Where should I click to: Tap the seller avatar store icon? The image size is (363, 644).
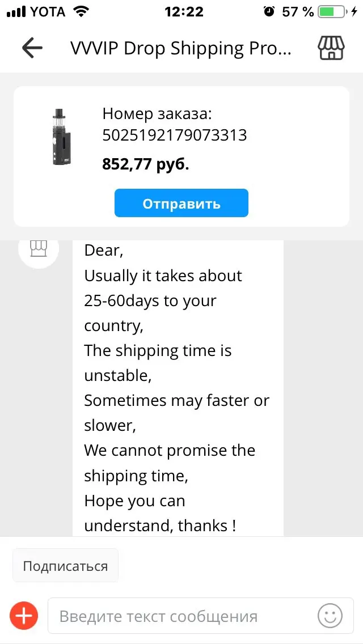[39, 248]
